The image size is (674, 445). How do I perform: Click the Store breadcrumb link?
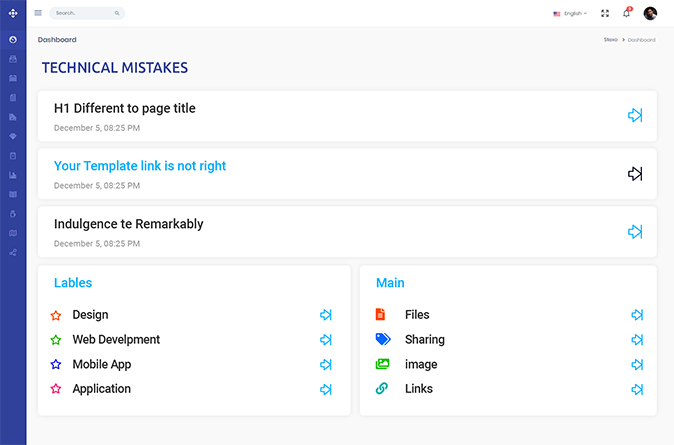(610, 40)
